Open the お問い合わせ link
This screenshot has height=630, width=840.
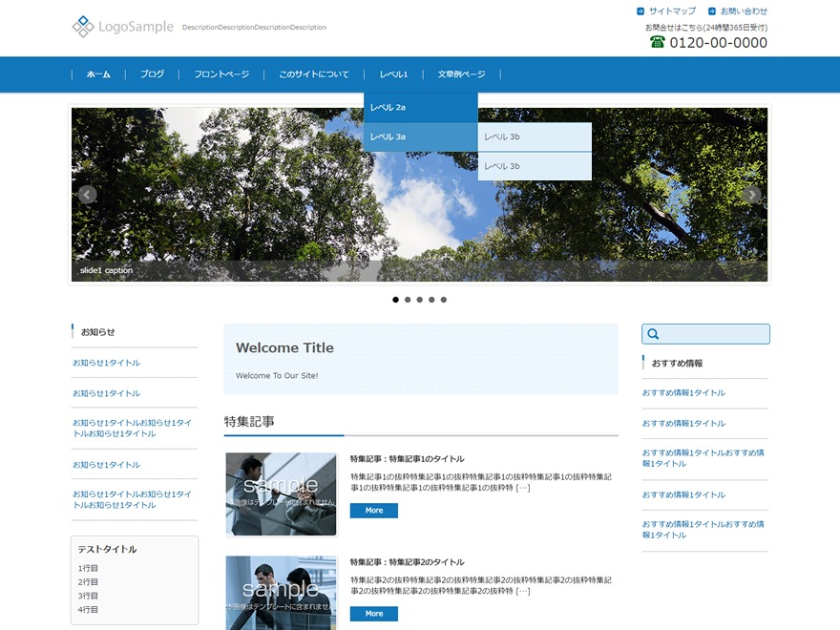pyautogui.click(x=744, y=11)
